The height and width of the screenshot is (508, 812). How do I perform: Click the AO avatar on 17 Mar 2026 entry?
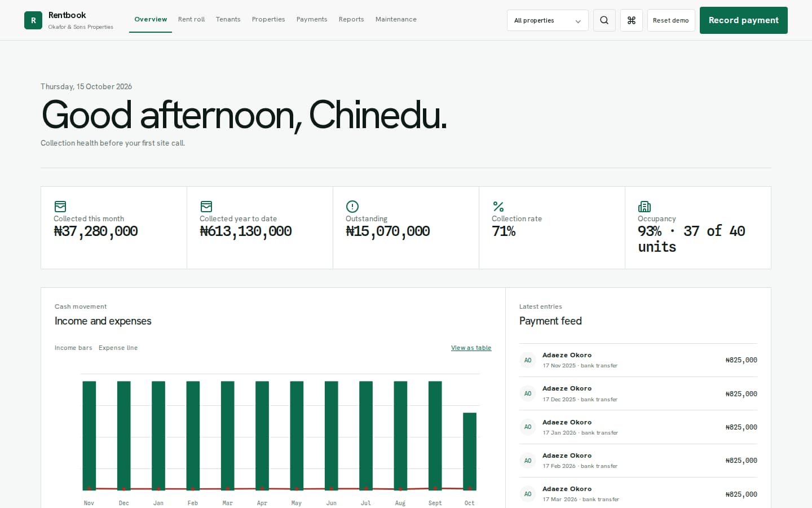coord(528,494)
